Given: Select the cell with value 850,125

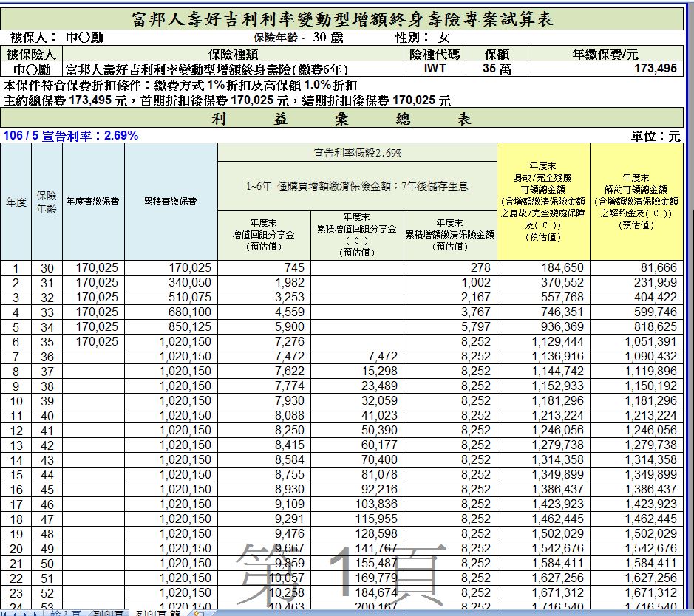Looking at the screenshot, I should (x=171, y=326).
